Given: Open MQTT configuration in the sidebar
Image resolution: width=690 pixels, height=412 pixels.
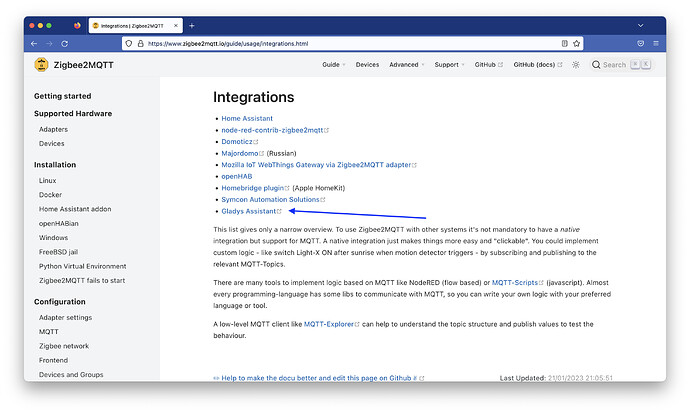Looking at the screenshot, I should (x=48, y=332).
